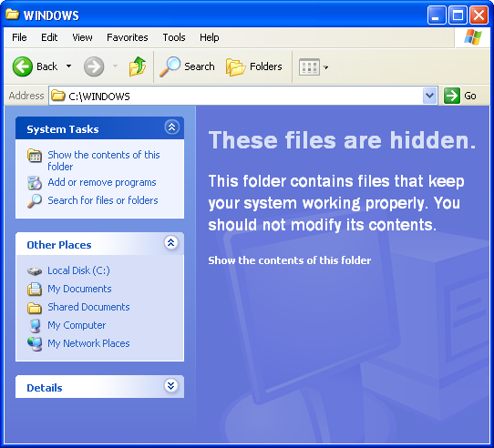The image size is (494, 448).
Task: Open My Documents link
Action: [x=79, y=289]
